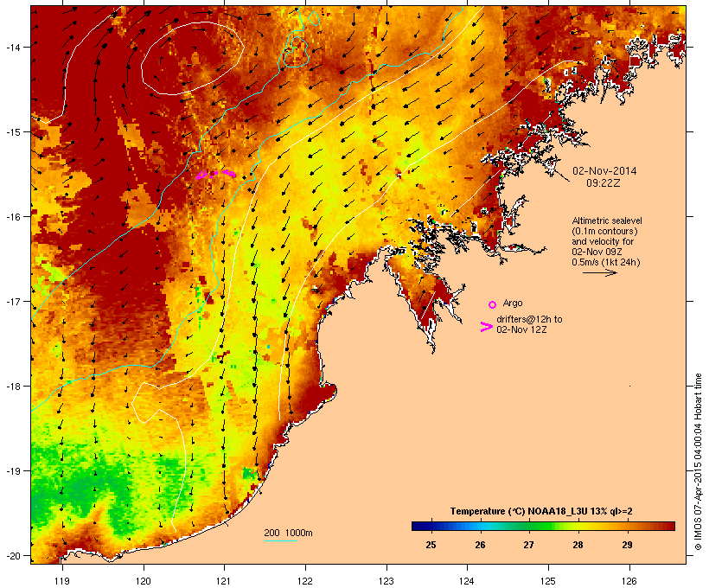
Task: Click the latitude label -16
Action: click(x=12, y=217)
